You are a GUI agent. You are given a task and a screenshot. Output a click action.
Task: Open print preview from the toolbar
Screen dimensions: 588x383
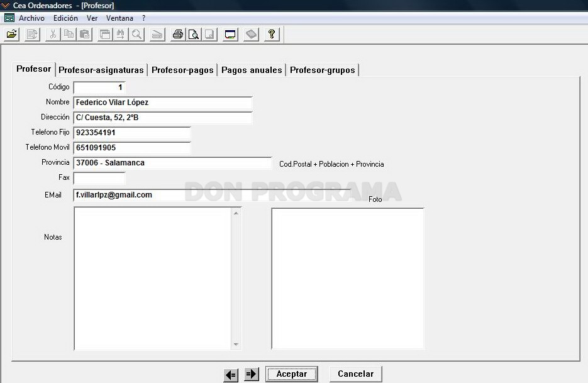(x=194, y=35)
